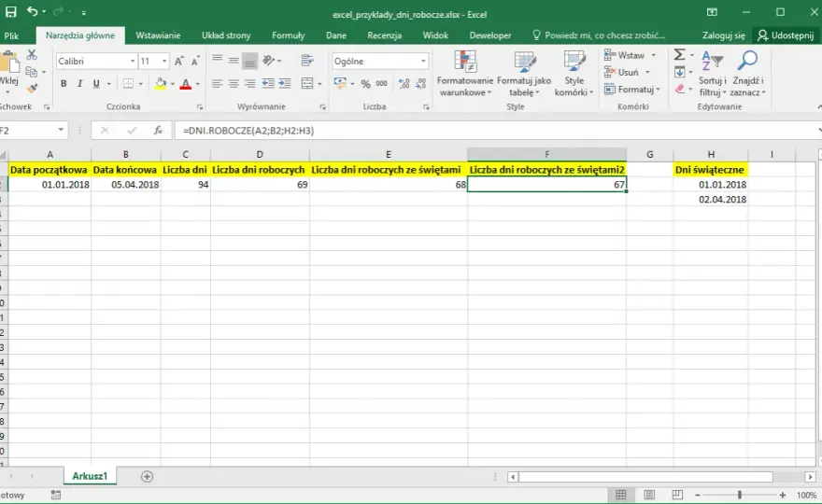Image resolution: width=822 pixels, height=504 pixels.
Task: Open the font name Calibri dropdown
Action: tap(132, 62)
